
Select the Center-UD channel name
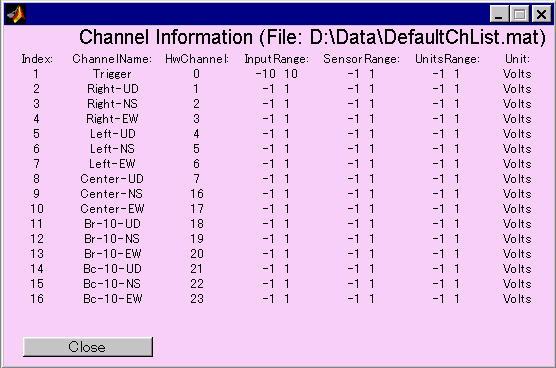coord(112,179)
